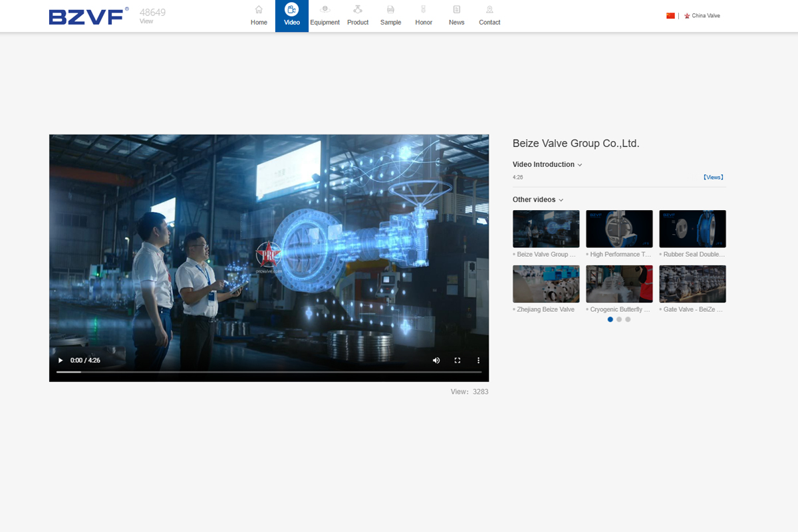Mute the video volume
The height and width of the screenshot is (532, 798).
coord(436,360)
